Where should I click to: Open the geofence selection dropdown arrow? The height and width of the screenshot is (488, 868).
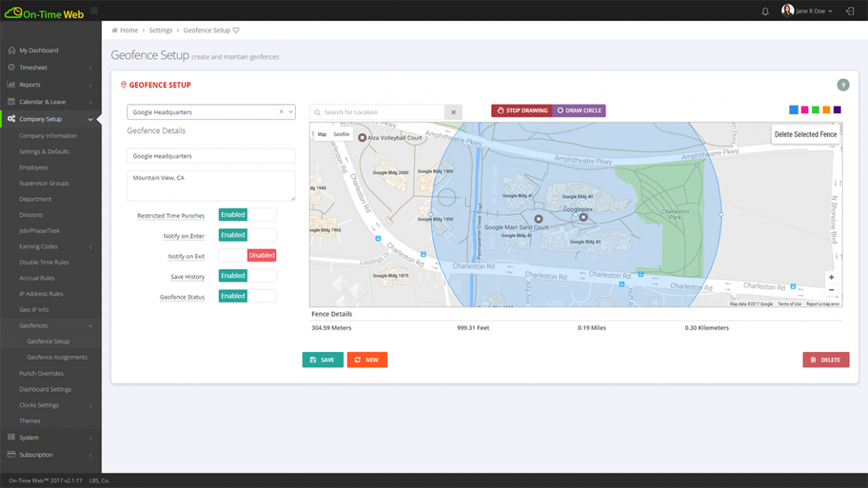291,112
